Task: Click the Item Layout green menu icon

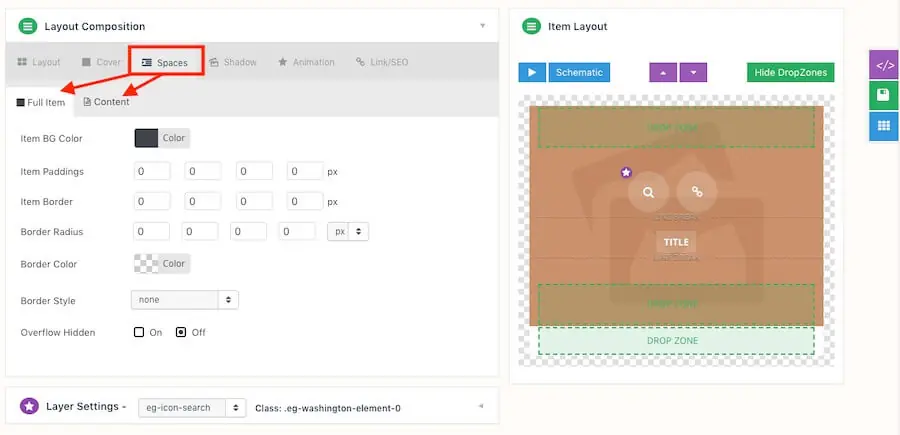Action: tap(532, 26)
